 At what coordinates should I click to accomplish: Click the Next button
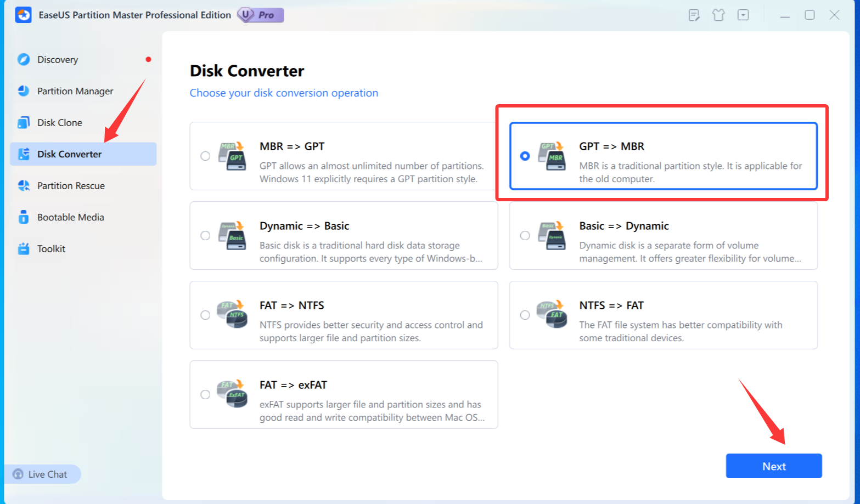pyautogui.click(x=774, y=466)
